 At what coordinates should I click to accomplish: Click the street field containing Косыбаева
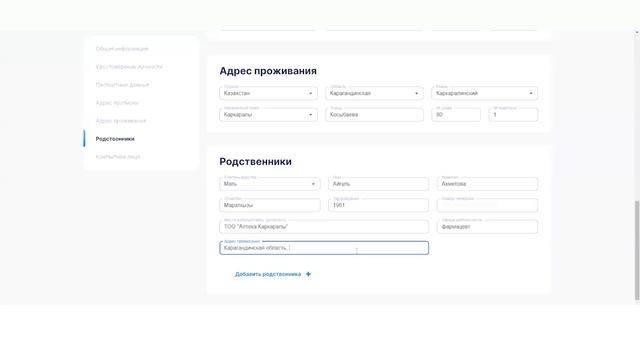tap(374, 115)
